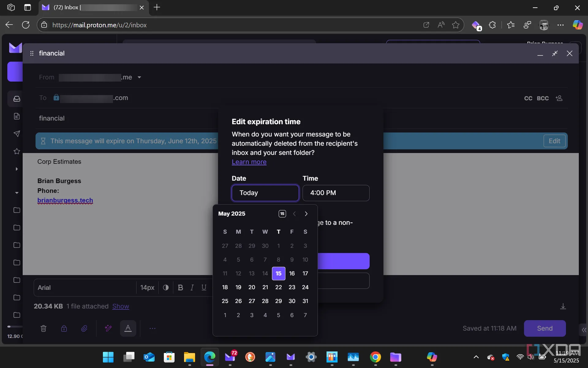588x368 pixels.
Task: Click the trash icon to delete draft
Action: coord(43,328)
